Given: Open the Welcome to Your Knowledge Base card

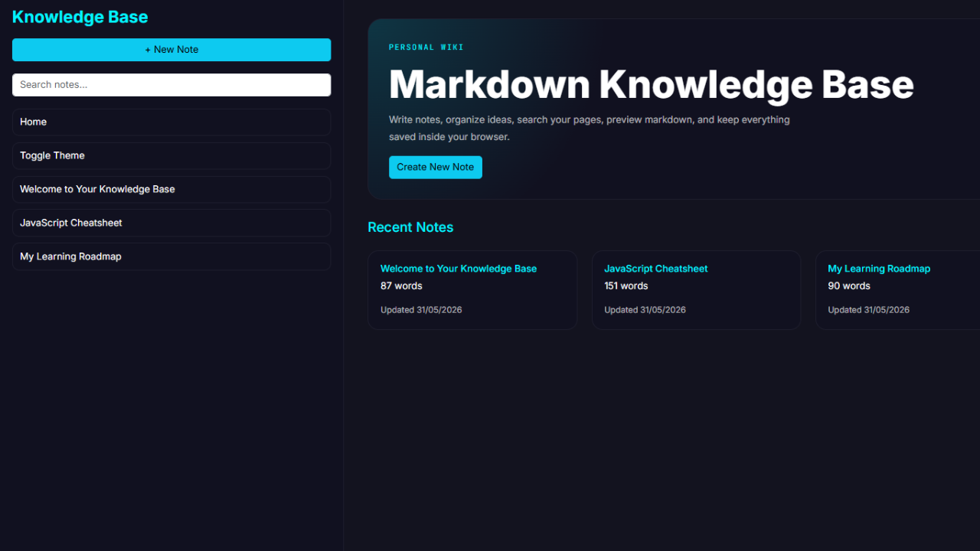Looking at the screenshot, I should click(x=472, y=290).
